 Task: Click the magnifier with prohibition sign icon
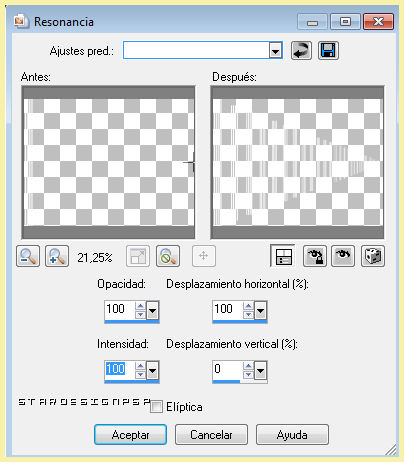[x=168, y=256]
